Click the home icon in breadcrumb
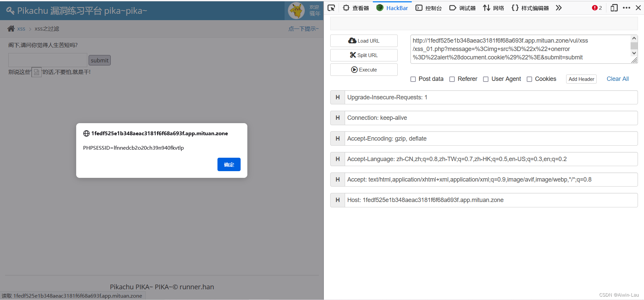644x300 pixels. tap(11, 29)
